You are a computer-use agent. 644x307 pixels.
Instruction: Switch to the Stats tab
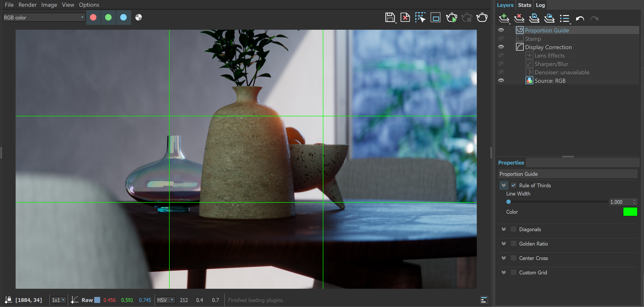525,5
